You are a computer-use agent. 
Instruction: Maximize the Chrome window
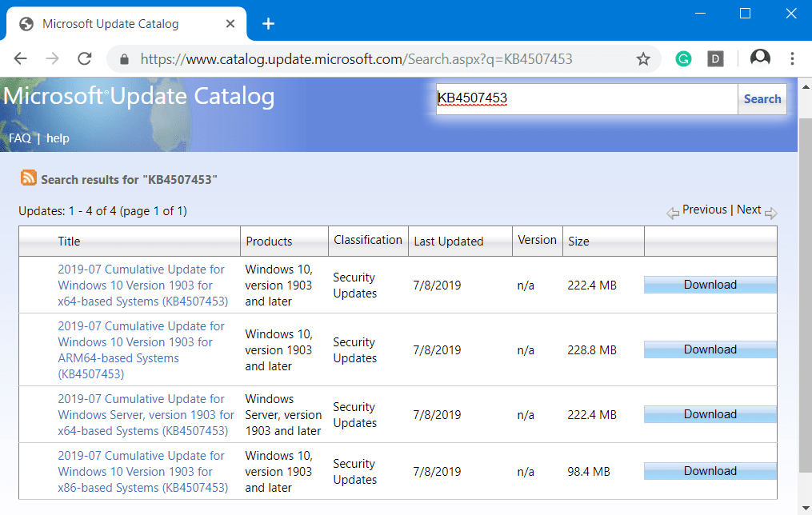click(x=745, y=14)
